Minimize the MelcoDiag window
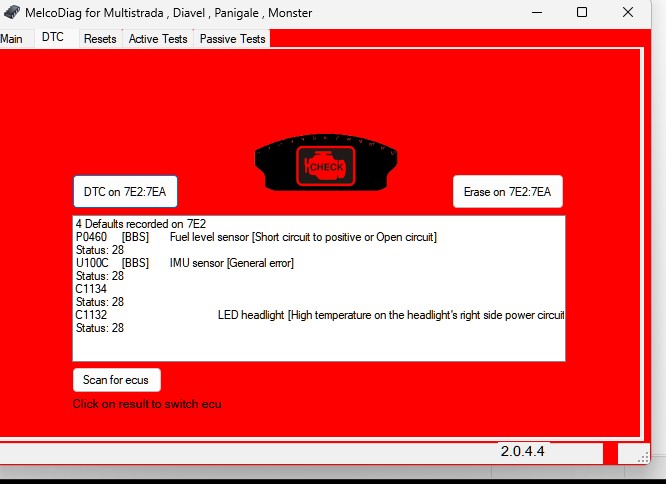Image resolution: width=666 pixels, height=484 pixels. [x=537, y=12]
